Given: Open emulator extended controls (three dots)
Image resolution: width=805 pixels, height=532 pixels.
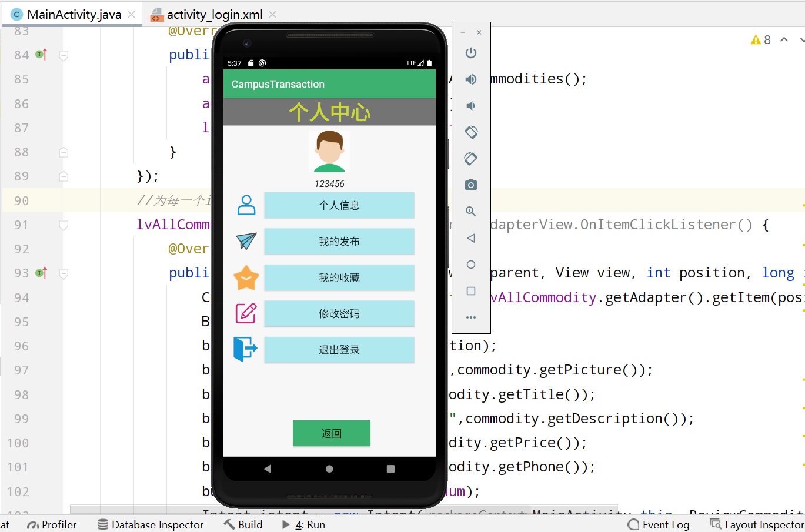Looking at the screenshot, I should (471, 317).
